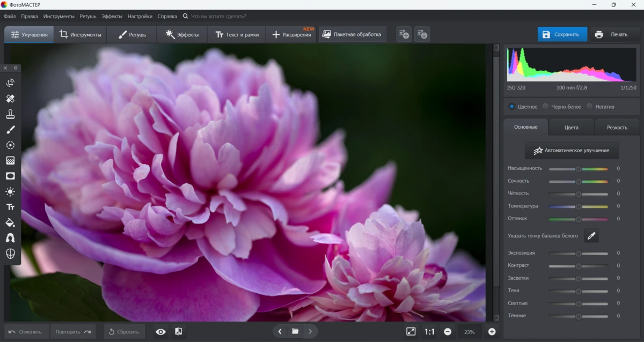Image resolution: width=644 pixels, height=342 pixels.
Task: Select the stamp tool in left toolbar
Action: pyautogui.click(x=10, y=114)
